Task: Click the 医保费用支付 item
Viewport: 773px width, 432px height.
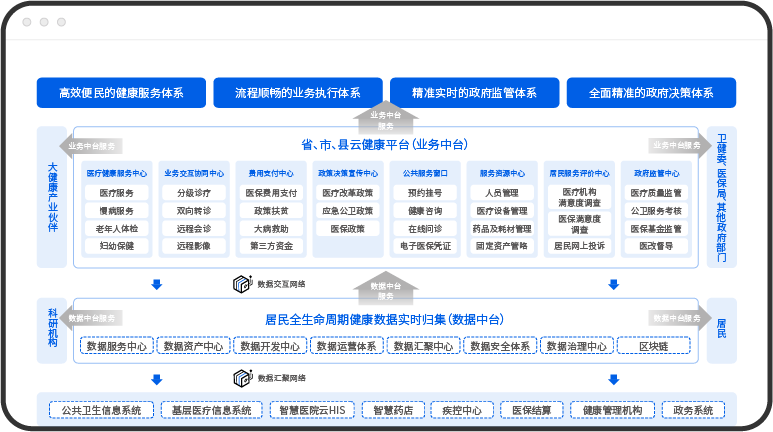Action: tap(270, 192)
